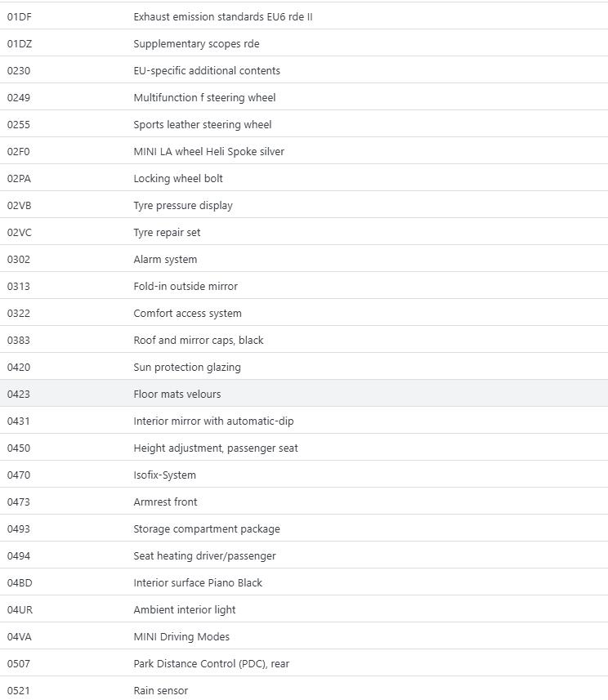Click option code 0230
The width and height of the screenshot is (608, 700).
(19, 70)
